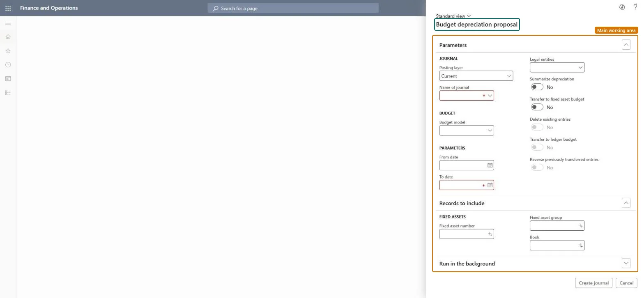Viewport: 644px width, 298px height.
Task: Open the Standard view selector
Action: pyautogui.click(x=453, y=16)
